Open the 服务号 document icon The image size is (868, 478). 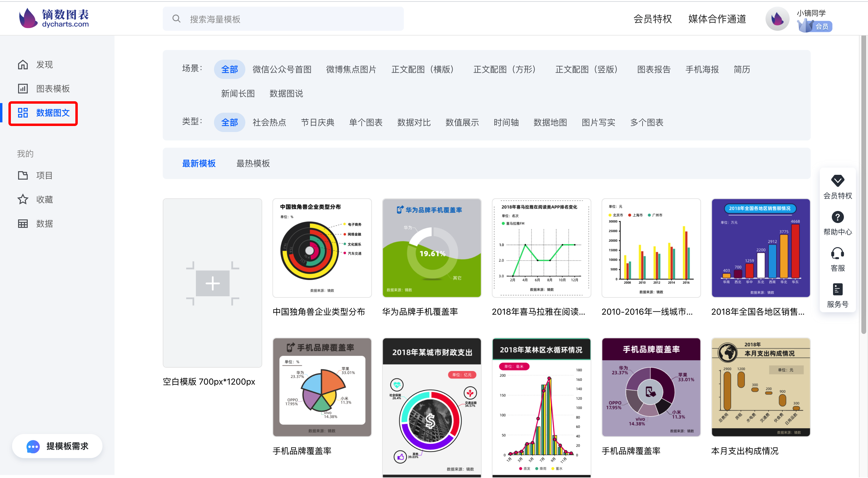pyautogui.click(x=837, y=289)
